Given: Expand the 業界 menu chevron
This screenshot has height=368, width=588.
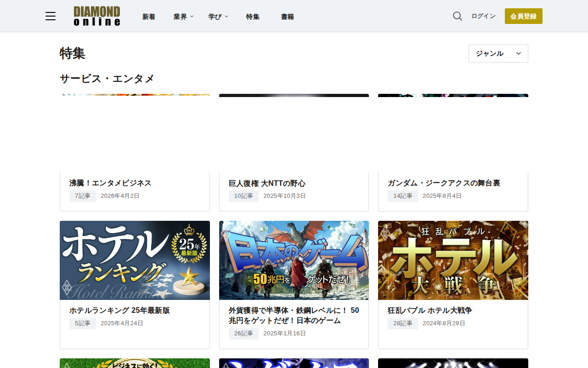Looking at the screenshot, I should (x=192, y=17).
